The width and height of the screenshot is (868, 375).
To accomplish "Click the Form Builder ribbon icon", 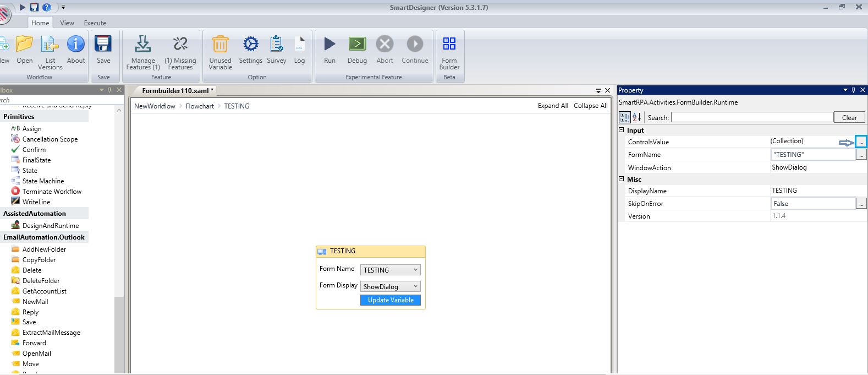I will (449, 44).
